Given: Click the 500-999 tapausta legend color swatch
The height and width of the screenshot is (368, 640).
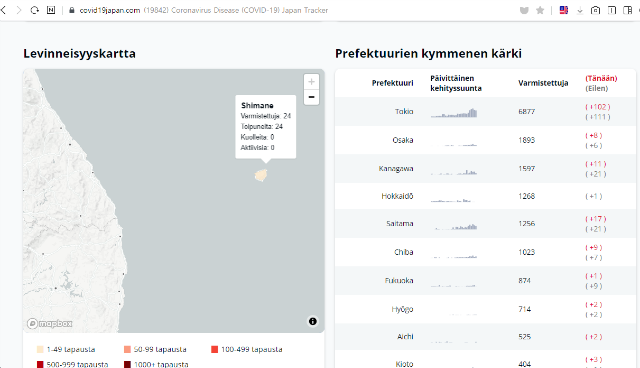Looking at the screenshot, I should (x=40, y=364).
